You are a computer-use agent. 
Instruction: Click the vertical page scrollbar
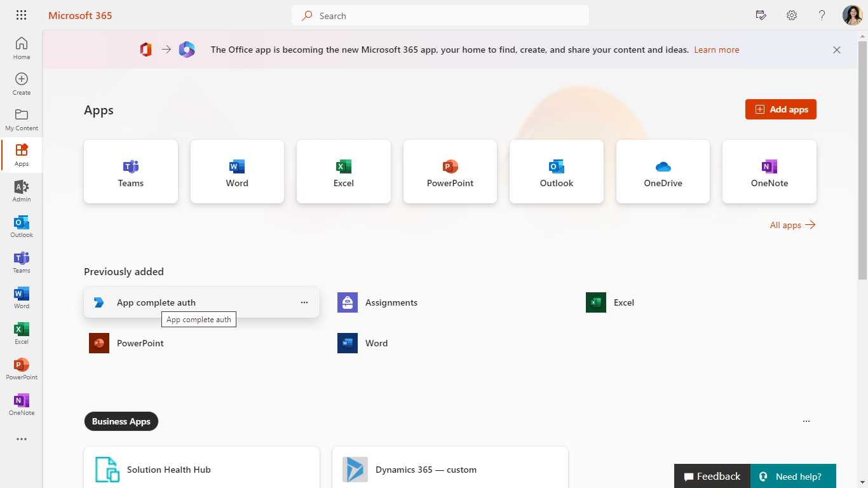[x=862, y=159]
